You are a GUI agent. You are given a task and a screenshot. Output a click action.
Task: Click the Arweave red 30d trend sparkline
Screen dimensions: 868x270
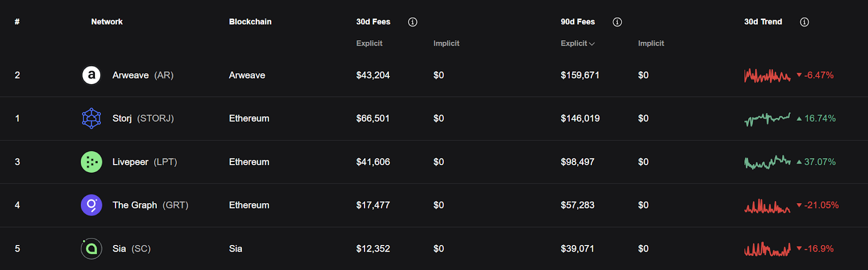767,76
